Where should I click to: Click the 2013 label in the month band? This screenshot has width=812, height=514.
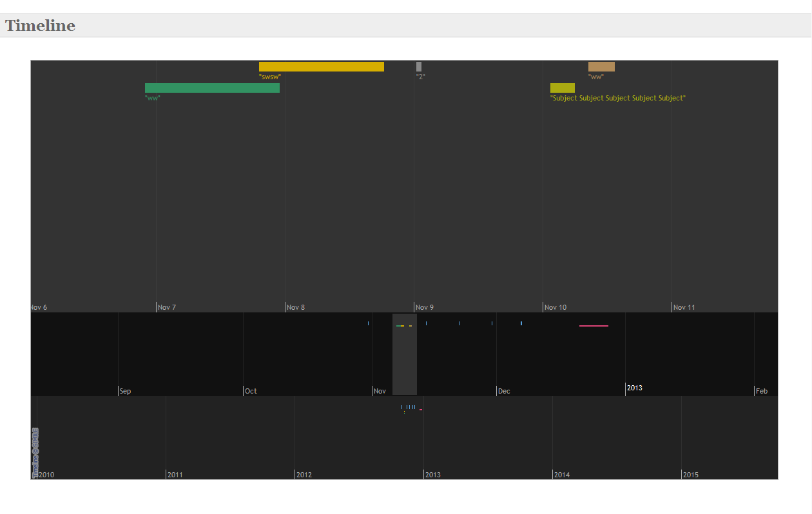point(635,388)
